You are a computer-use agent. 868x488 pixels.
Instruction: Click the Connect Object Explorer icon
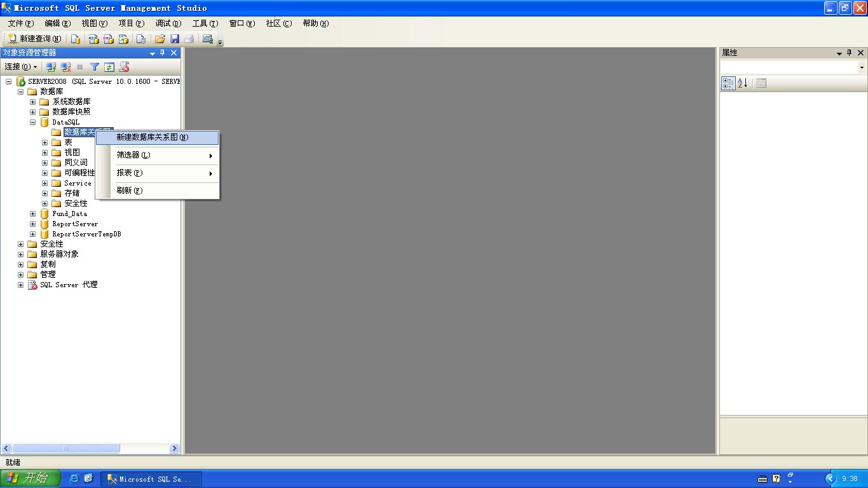pos(51,67)
